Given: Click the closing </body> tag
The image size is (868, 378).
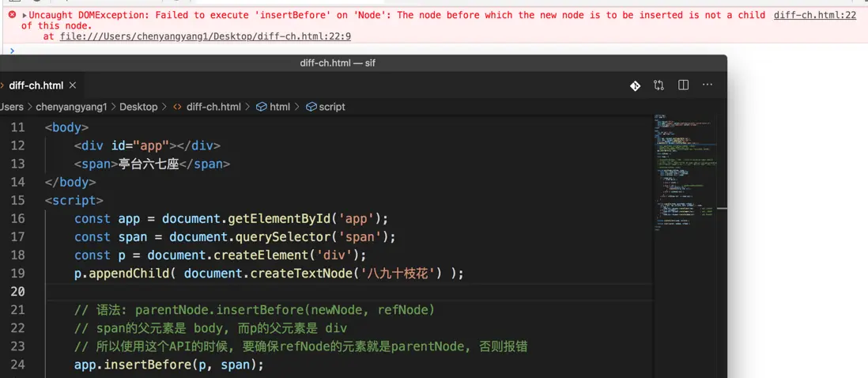Looking at the screenshot, I should [71, 182].
